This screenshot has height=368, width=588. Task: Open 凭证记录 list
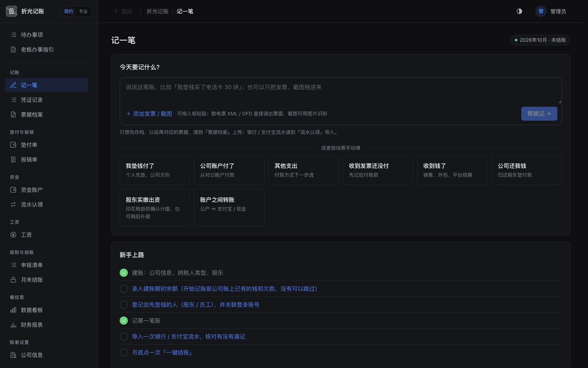click(46, 100)
